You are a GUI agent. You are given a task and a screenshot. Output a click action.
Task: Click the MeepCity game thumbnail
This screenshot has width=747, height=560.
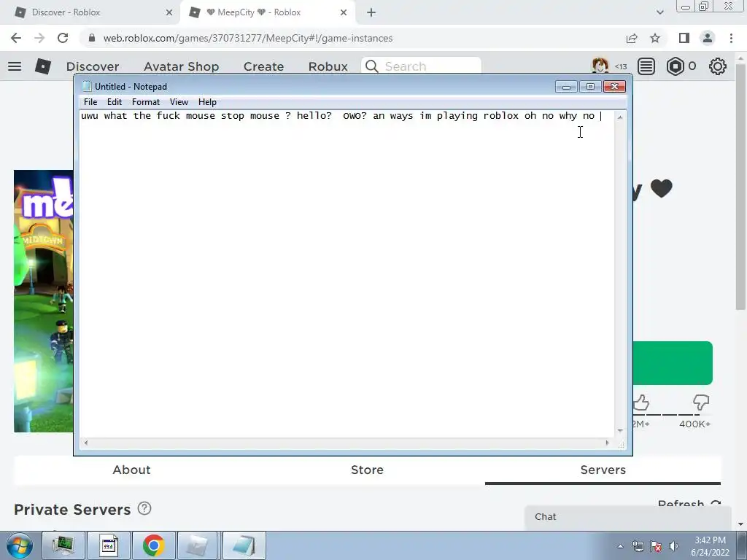(43, 301)
